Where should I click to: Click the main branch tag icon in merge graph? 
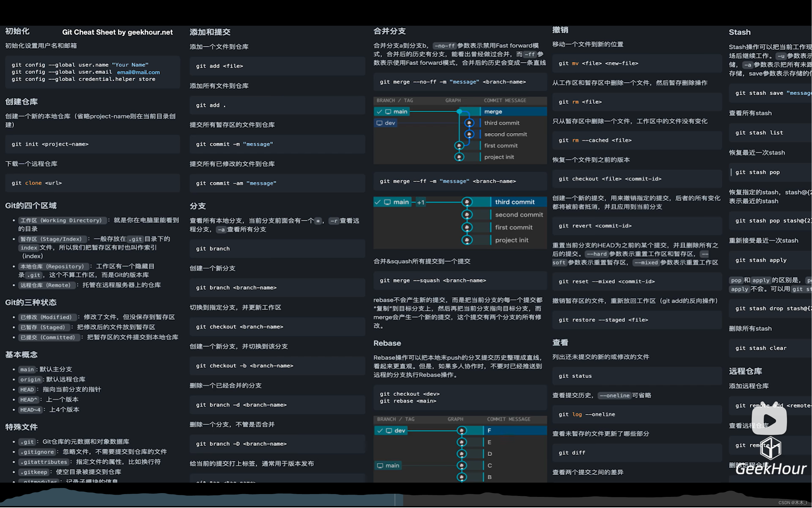pyautogui.click(x=392, y=111)
